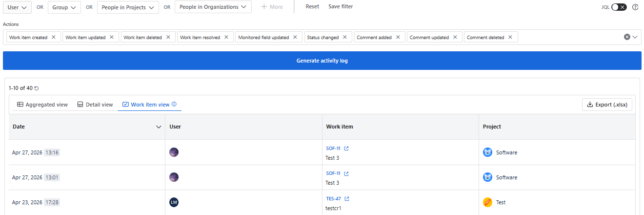The width and height of the screenshot is (644, 215).
Task: Open SOF-11 externally in the 13:16 row
Action: click(x=346, y=148)
